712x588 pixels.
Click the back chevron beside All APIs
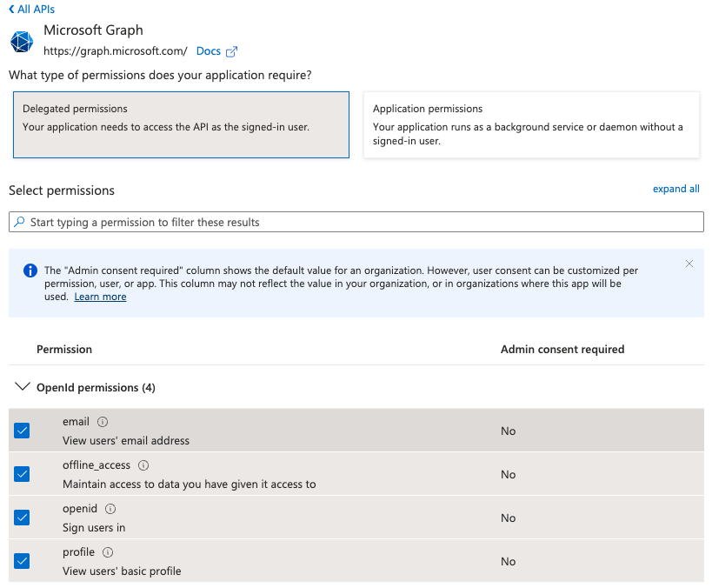(12, 9)
